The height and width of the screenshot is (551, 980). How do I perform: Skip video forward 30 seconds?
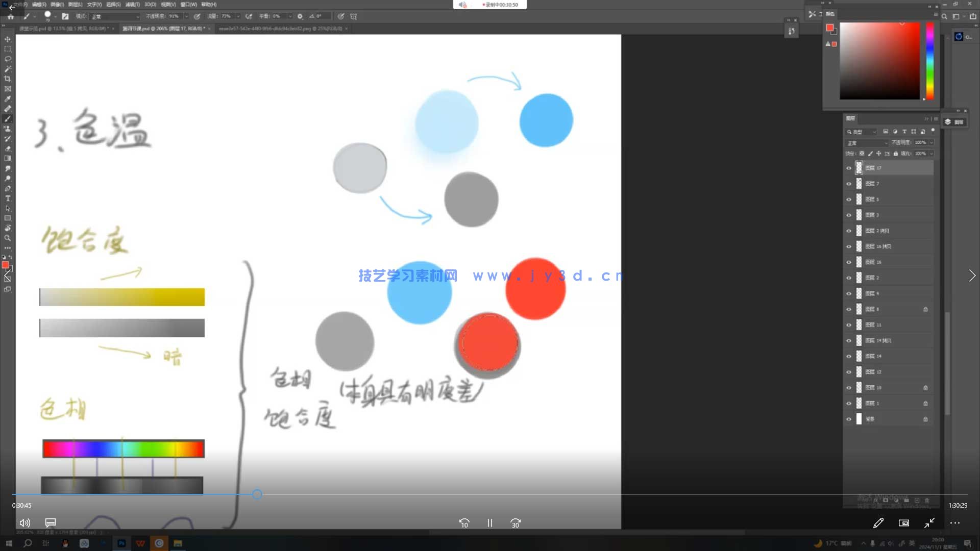click(515, 523)
